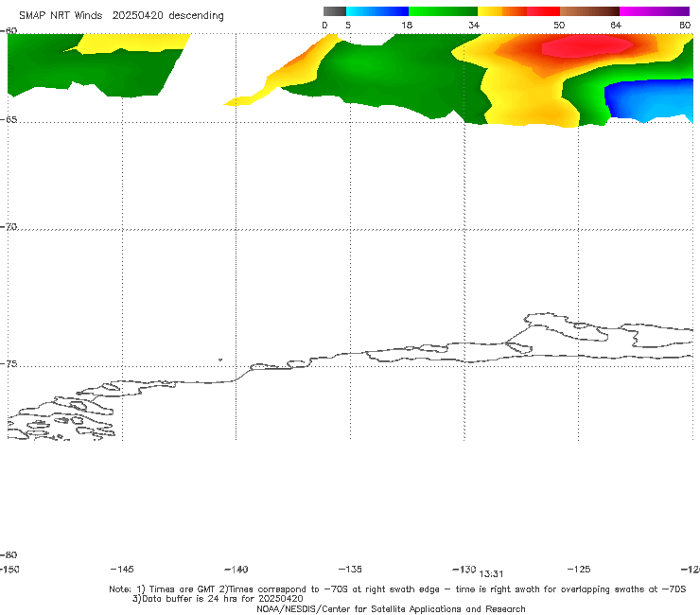Click the colorbar label '50'
700x615 pixels.
(559, 25)
